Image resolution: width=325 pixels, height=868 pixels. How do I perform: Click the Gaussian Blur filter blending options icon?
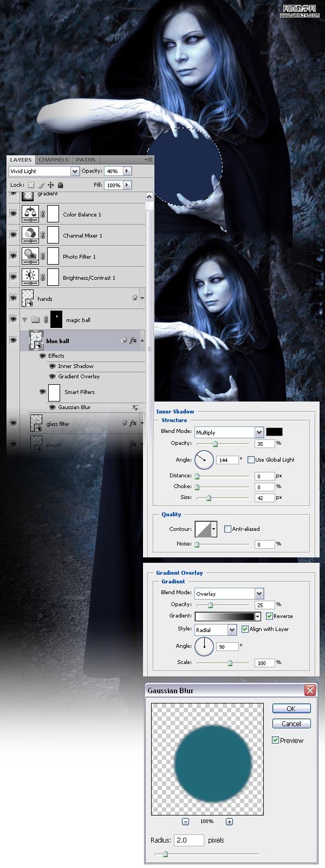[x=135, y=407]
